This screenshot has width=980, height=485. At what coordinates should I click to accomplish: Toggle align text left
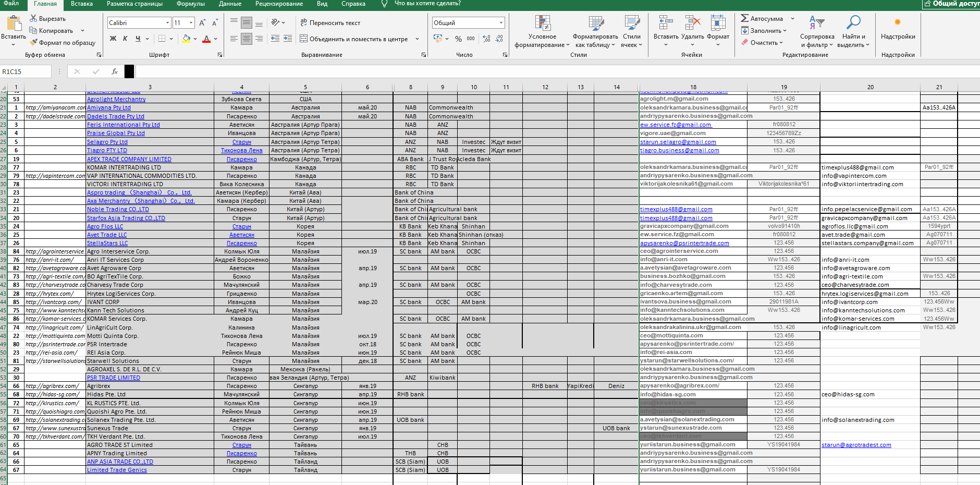[x=234, y=39]
